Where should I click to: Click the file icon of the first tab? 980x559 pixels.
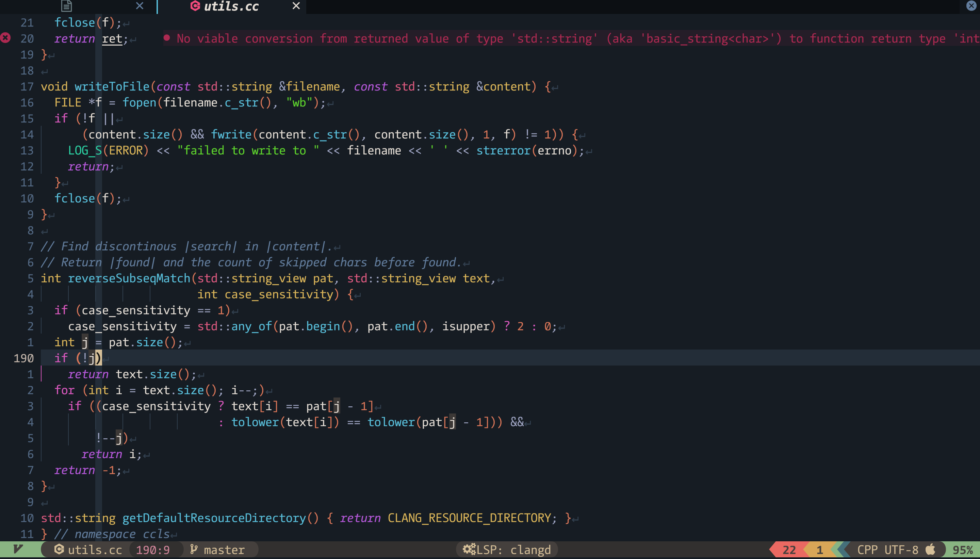tap(66, 6)
